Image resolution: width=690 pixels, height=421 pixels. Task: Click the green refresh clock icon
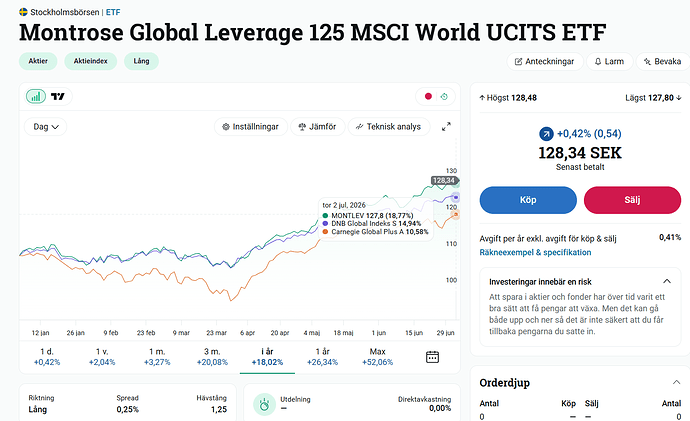[444, 96]
